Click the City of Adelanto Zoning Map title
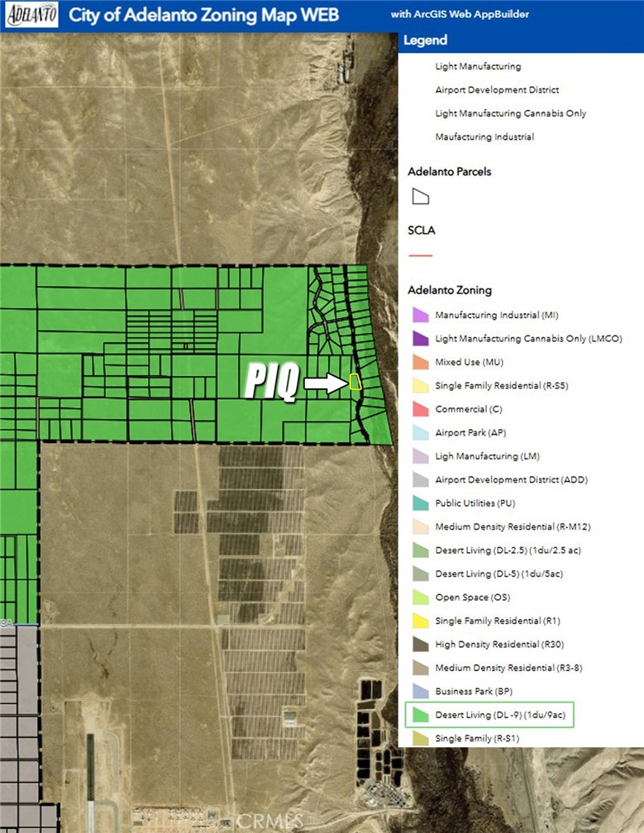The image size is (644, 833). point(203,15)
